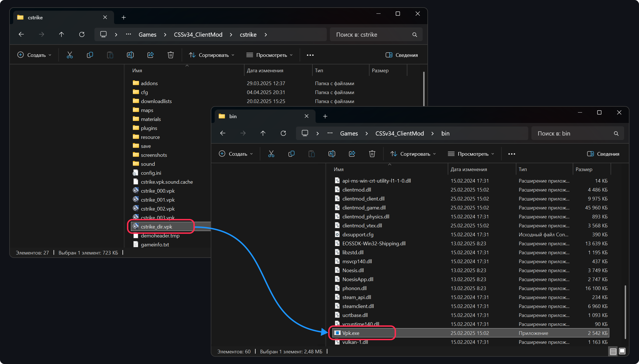Screen dimensions: 639x364
Task: Expand the Создать menu in bin window
Action: (236, 154)
